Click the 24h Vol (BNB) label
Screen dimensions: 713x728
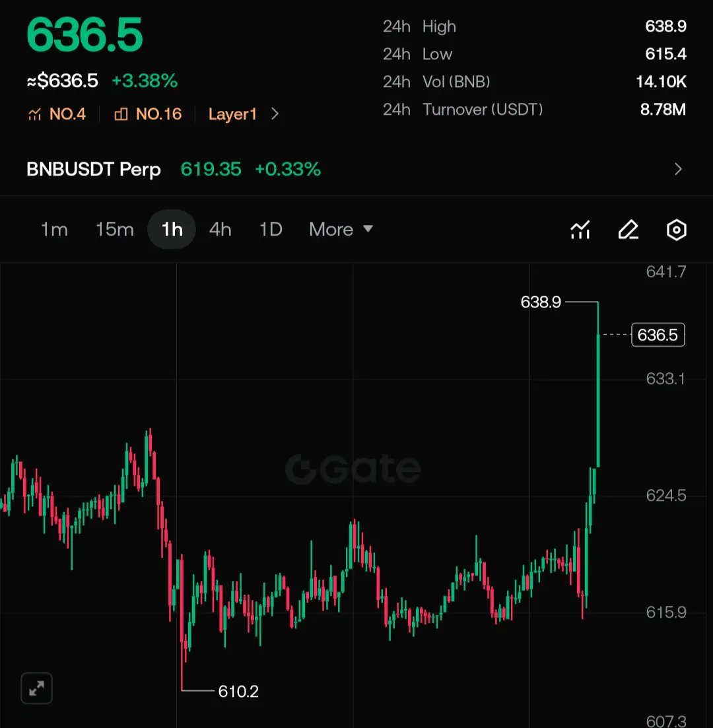pyautogui.click(x=436, y=83)
